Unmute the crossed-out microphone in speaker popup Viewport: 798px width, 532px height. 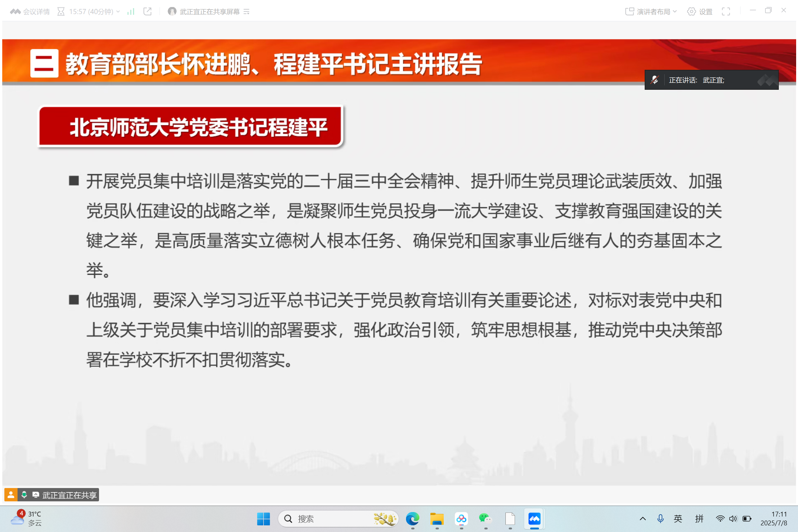pyautogui.click(x=654, y=79)
